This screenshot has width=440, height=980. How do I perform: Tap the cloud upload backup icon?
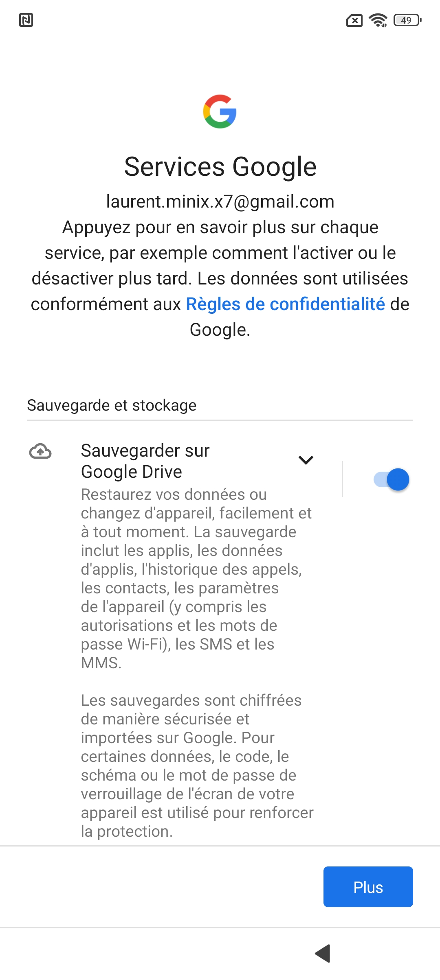[x=40, y=451]
